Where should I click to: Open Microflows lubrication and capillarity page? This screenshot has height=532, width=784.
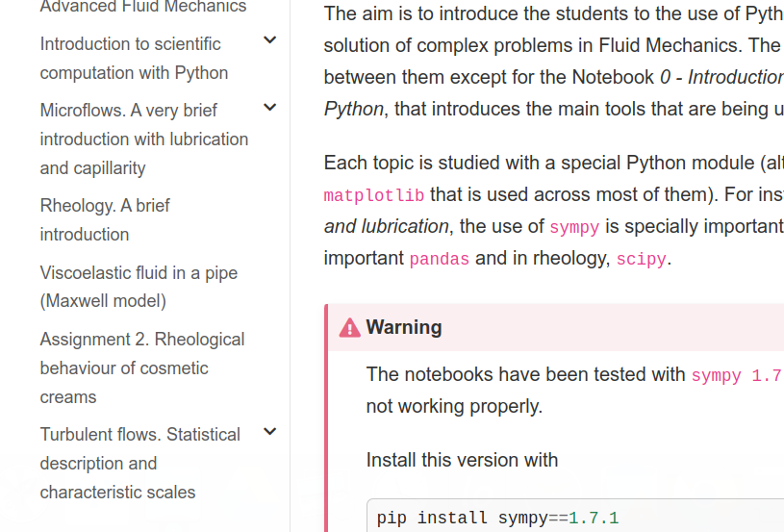click(x=144, y=139)
